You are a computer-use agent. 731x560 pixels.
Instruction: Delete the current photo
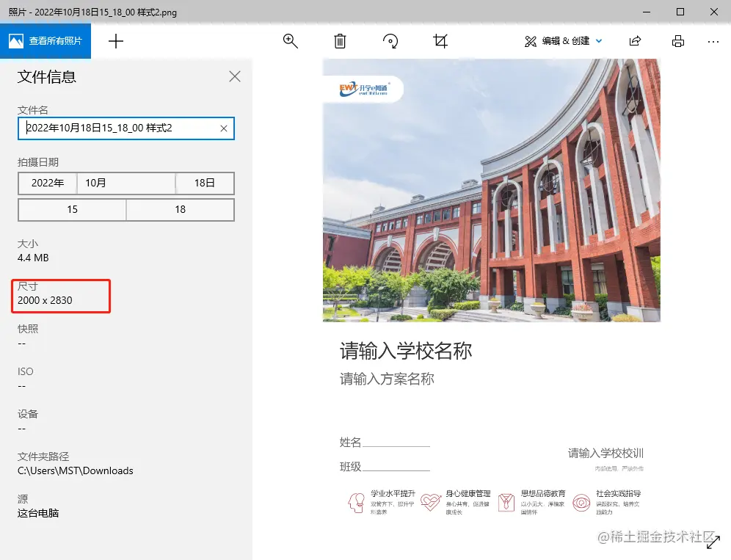(340, 41)
